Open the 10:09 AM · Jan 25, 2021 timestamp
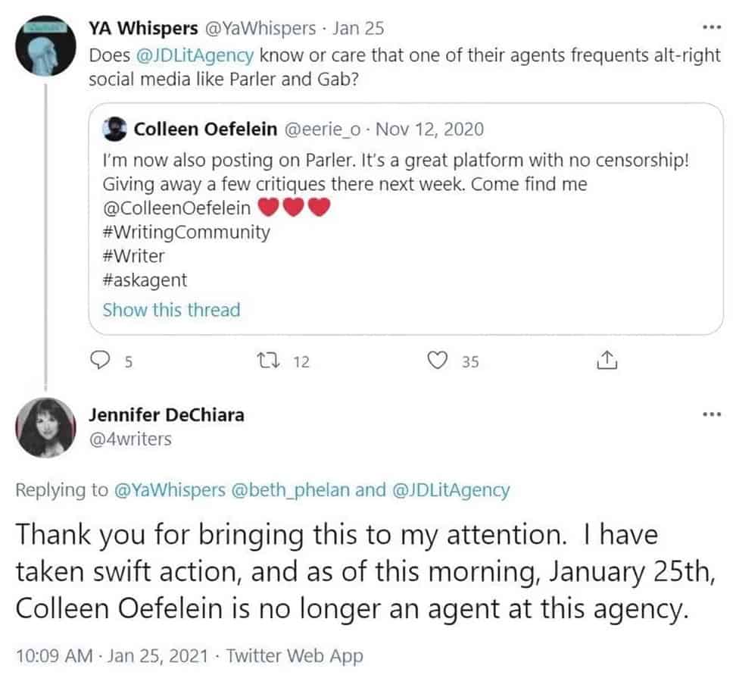 (x=112, y=655)
